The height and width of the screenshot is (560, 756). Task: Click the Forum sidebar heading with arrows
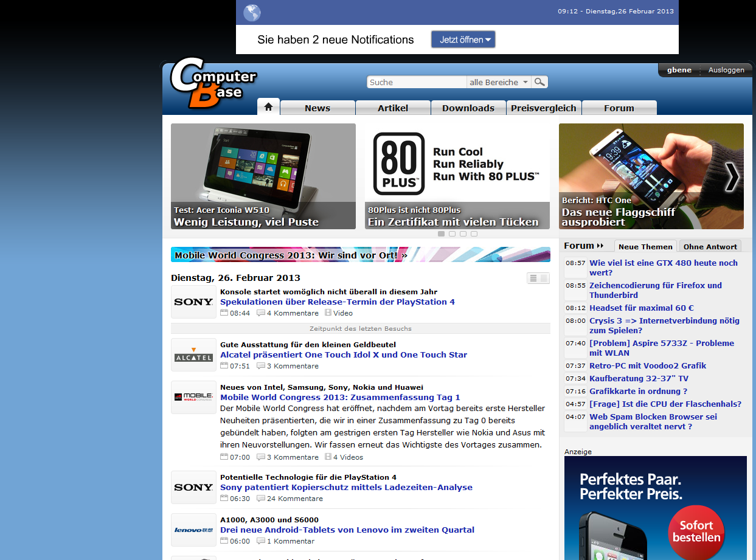tap(584, 246)
